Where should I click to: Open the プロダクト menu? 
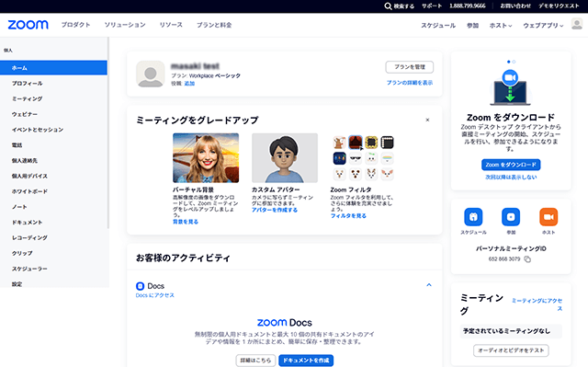75,25
